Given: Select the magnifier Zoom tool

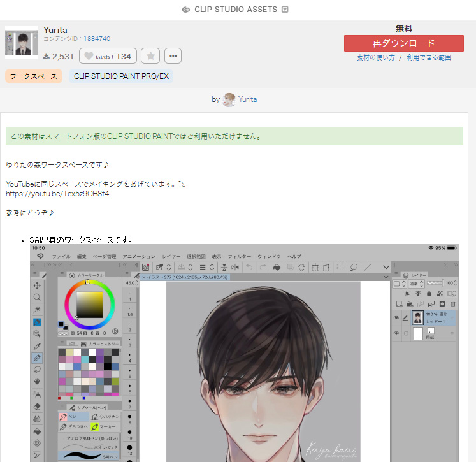Looking at the screenshot, I should coord(38,297).
